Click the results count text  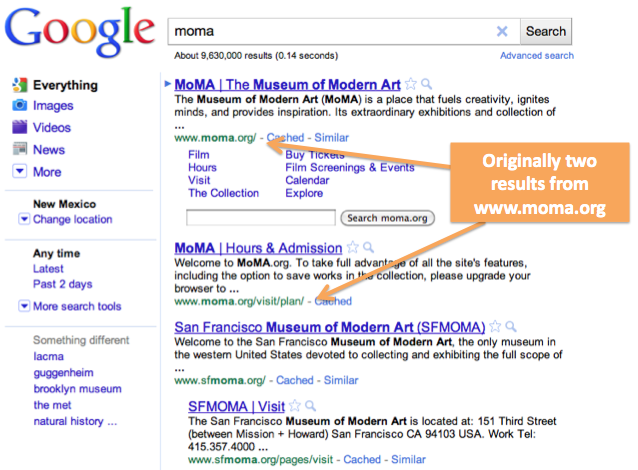click(256, 56)
